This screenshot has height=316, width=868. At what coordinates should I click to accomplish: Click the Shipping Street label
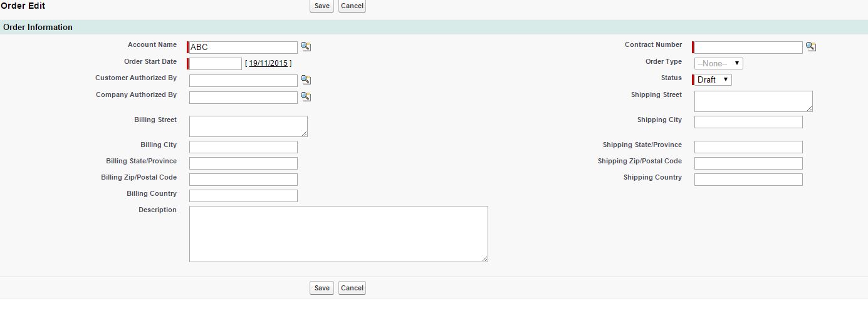(656, 94)
